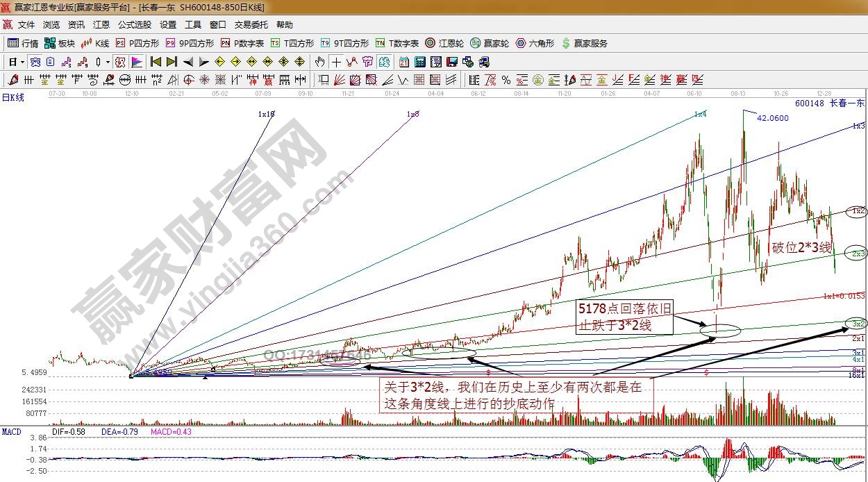
Task: Open the calculator icon in toolbar
Action: pyautogui.click(x=420, y=62)
